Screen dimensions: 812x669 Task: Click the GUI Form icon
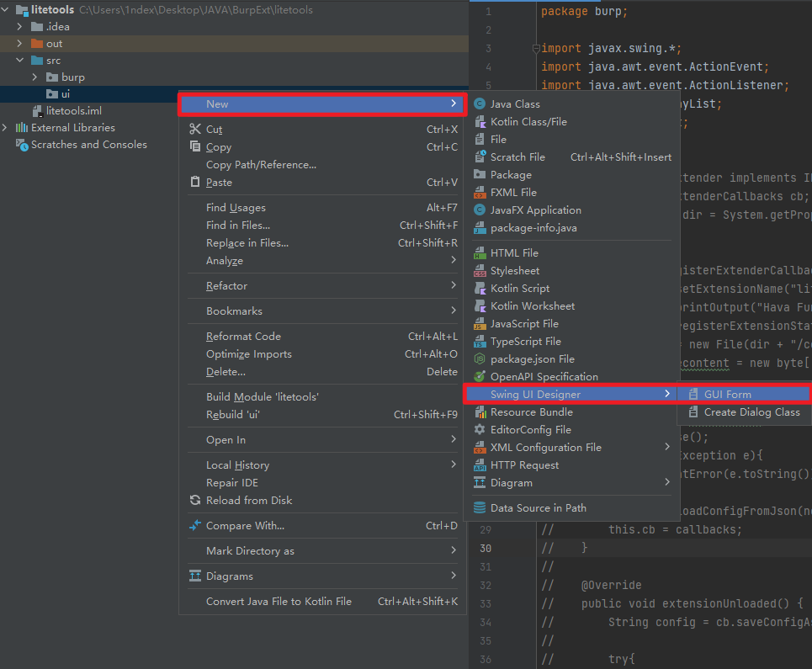693,394
